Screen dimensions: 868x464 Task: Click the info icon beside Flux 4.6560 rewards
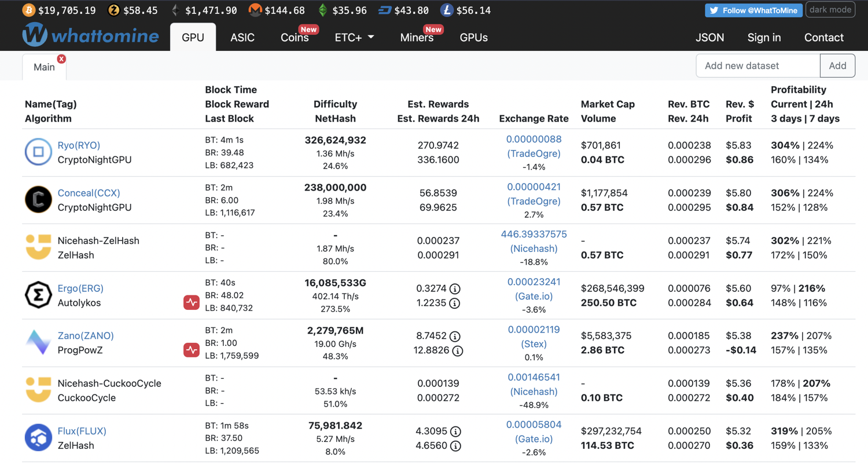coord(456,446)
